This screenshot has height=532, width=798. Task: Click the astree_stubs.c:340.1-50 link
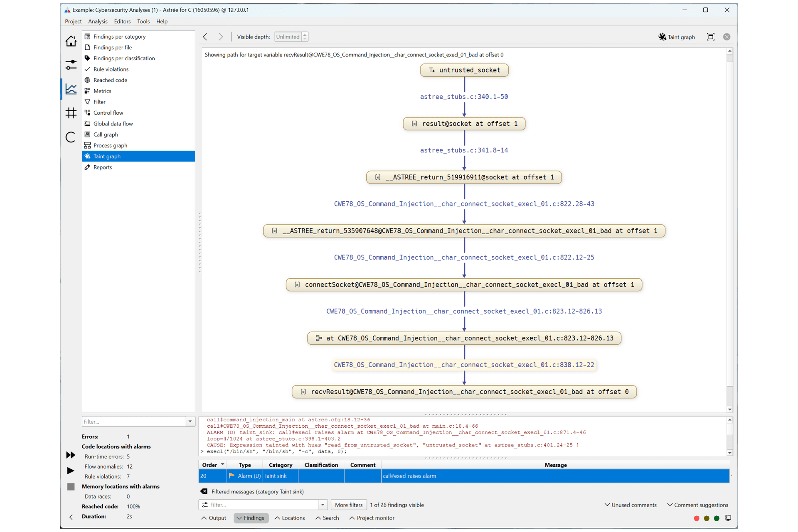tap(464, 97)
